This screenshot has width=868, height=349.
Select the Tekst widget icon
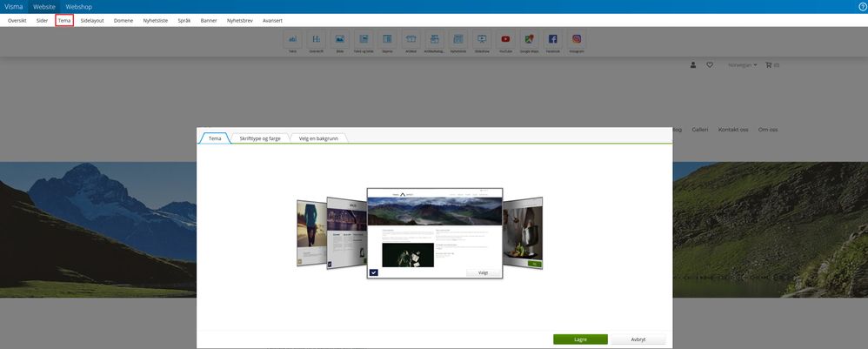292,39
